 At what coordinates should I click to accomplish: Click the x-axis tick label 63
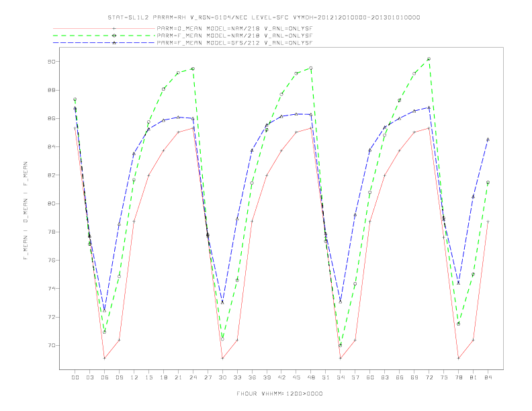click(x=385, y=377)
